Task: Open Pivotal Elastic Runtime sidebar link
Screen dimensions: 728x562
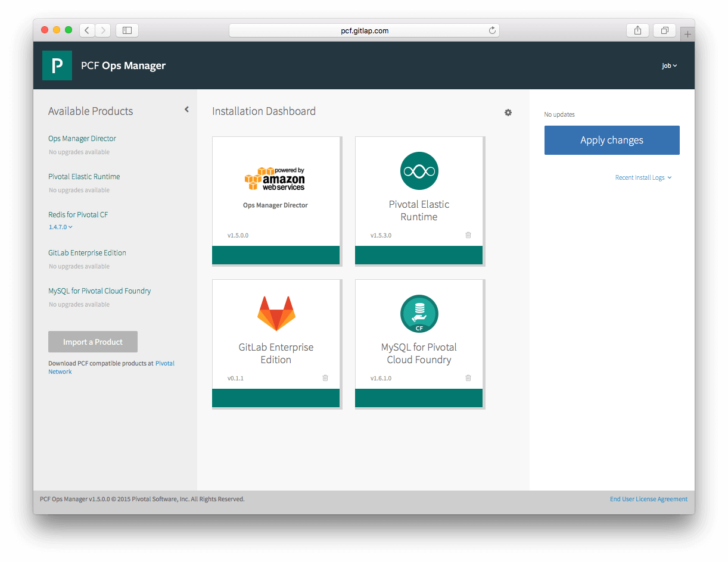Action: coord(84,177)
